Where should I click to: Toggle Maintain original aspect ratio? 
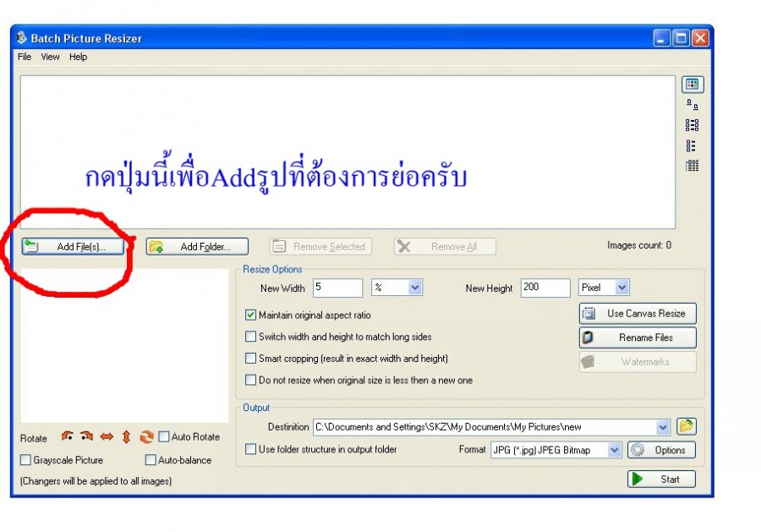pos(250,315)
